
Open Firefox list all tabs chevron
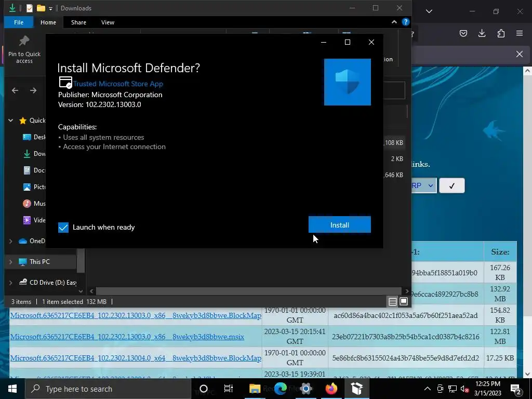[x=429, y=11]
